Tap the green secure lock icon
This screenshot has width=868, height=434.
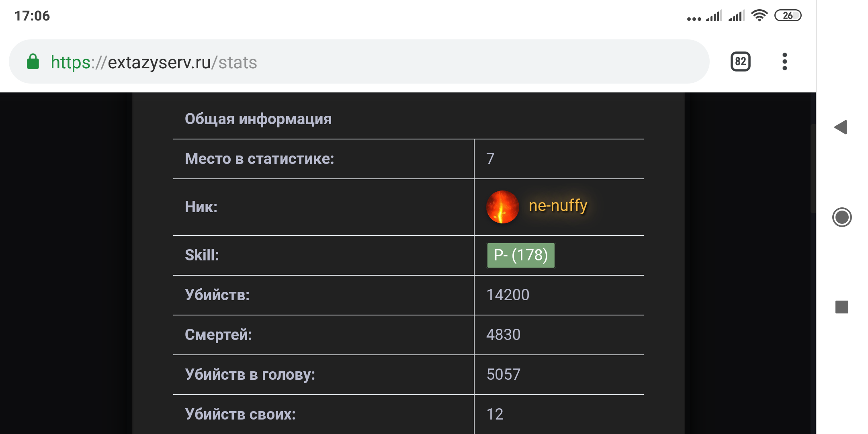(33, 62)
